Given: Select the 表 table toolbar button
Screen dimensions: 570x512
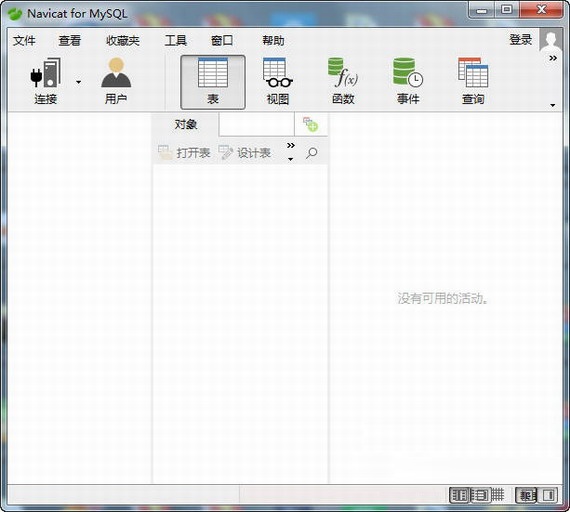Looking at the screenshot, I should [213, 82].
